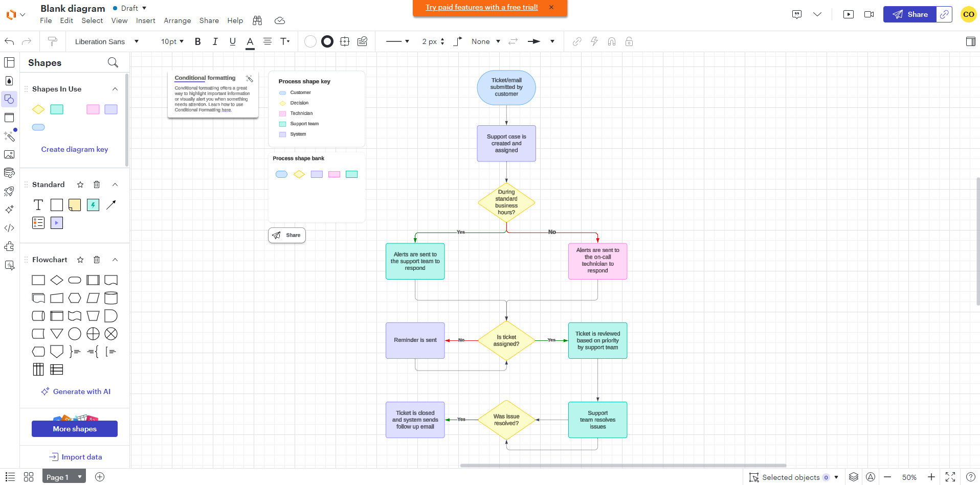This screenshot has height=485, width=980.
Task: Select the format painter icon
Action: (52, 41)
